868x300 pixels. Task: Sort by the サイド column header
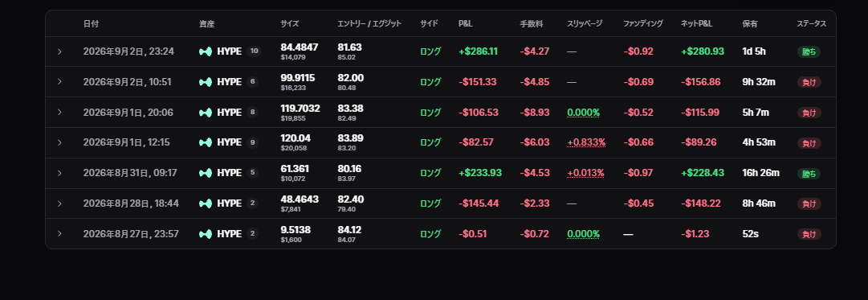[429, 24]
